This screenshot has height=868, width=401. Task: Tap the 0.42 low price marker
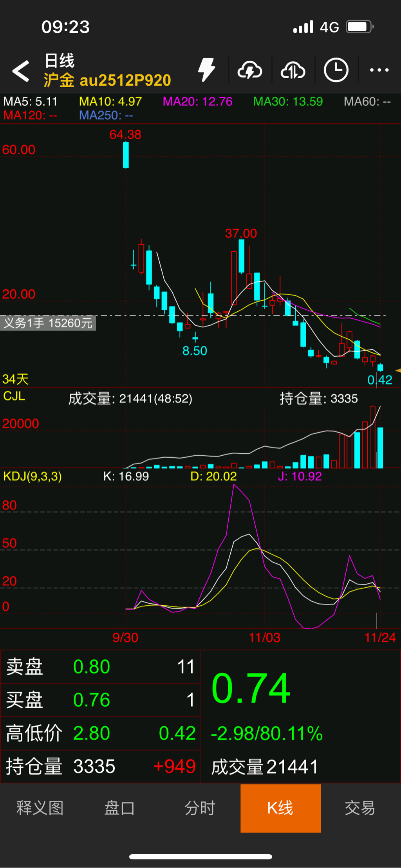(x=380, y=380)
